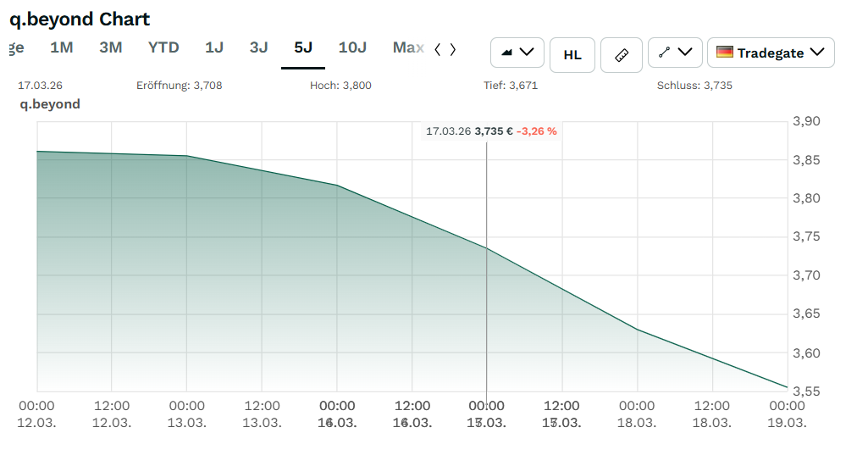Switch to the 3M time range
This screenshot has height=455, width=868.
[x=111, y=47]
